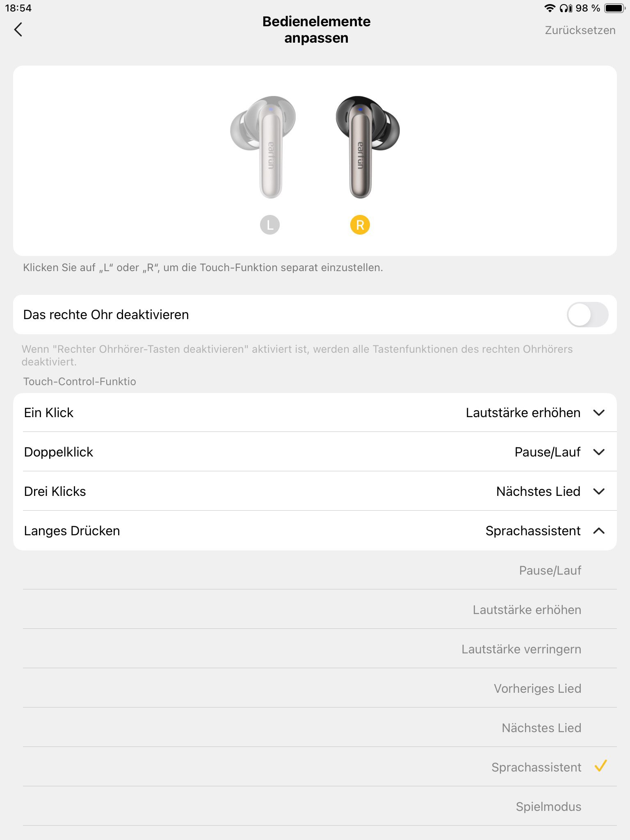Collapse the 'Langes Drücken' options list
The image size is (630, 840).
(x=599, y=531)
